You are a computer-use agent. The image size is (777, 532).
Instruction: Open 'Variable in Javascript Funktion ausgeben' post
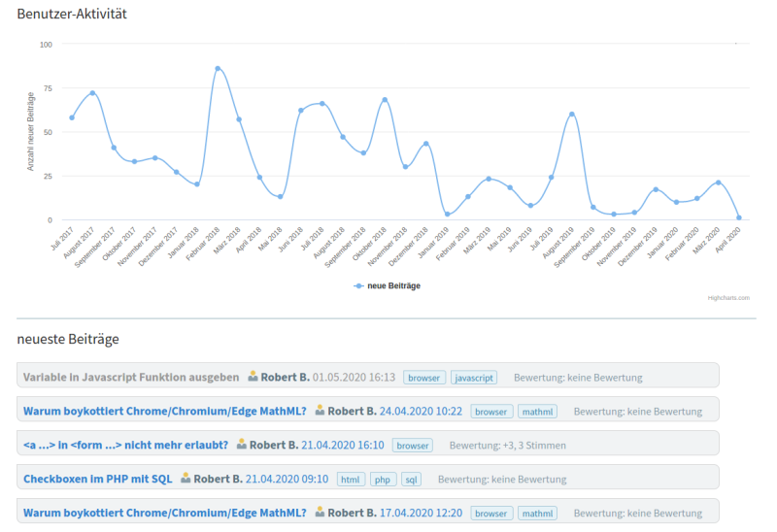[x=131, y=377]
